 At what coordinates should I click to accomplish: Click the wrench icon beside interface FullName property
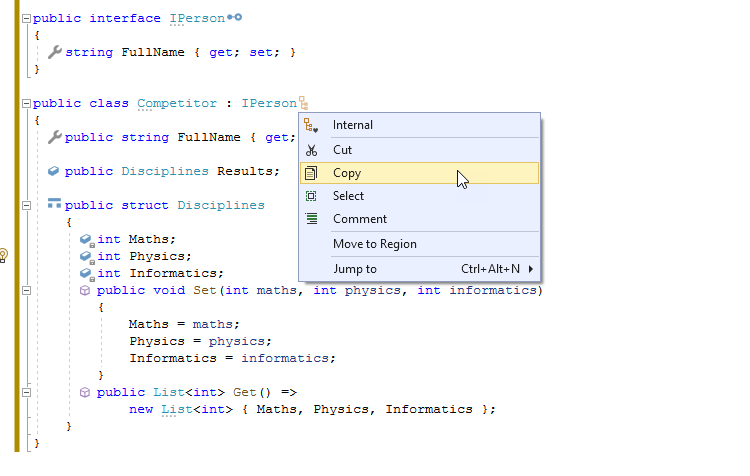[x=55, y=52]
